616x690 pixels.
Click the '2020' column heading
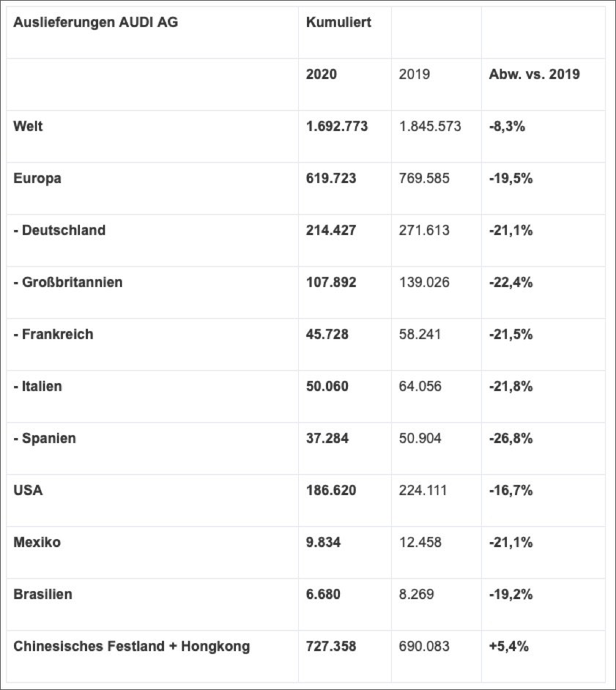tap(322, 75)
